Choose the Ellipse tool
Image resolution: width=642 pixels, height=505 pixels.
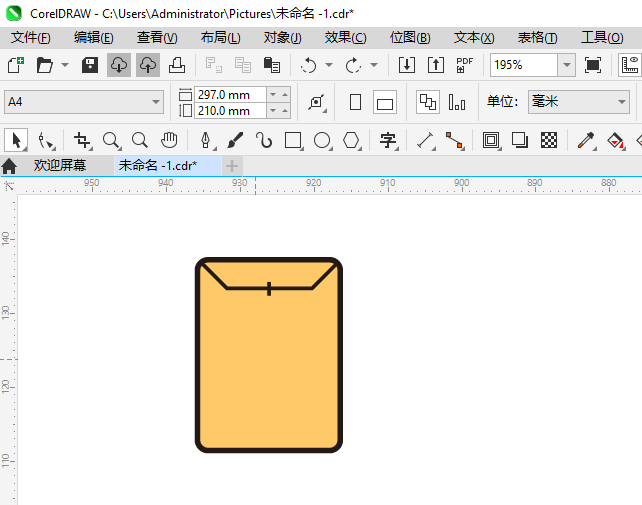click(322, 140)
